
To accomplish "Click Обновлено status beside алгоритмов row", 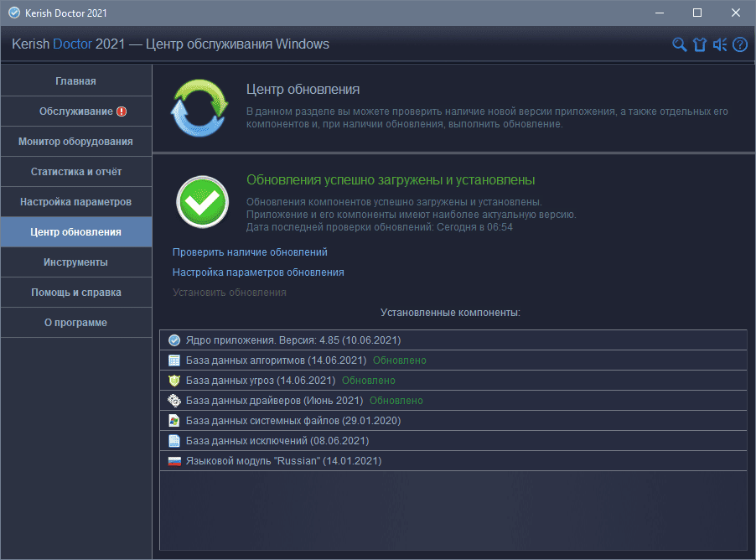I will [x=400, y=360].
